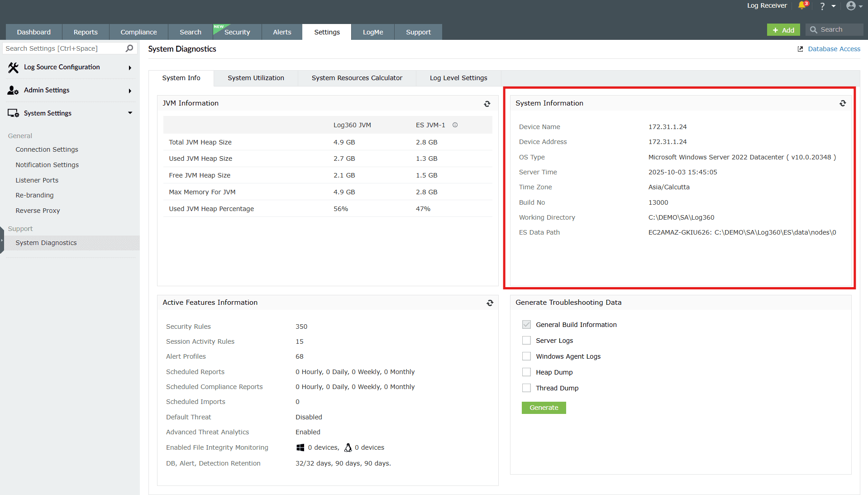This screenshot has height=495, width=868.
Task: Click the ES JVM-1 info icon
Action: pos(455,125)
